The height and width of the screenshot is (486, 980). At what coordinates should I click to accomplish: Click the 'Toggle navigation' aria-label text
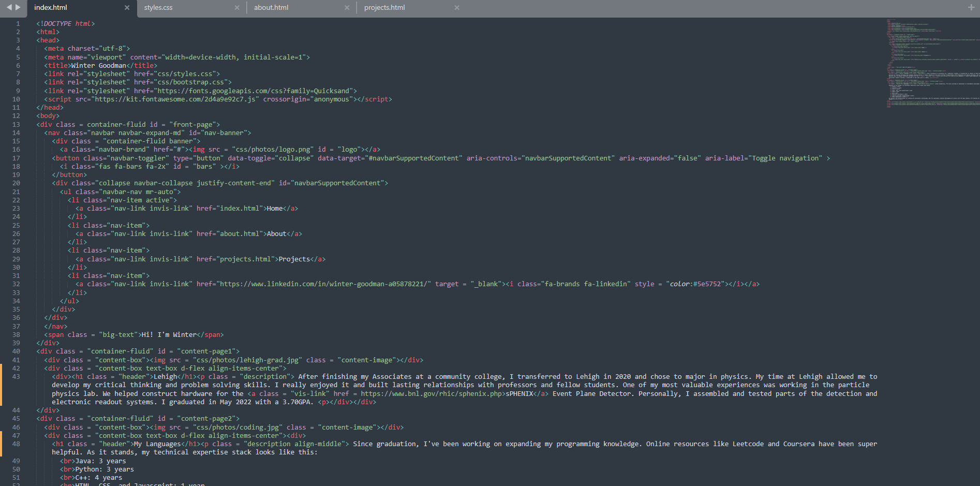(785, 158)
